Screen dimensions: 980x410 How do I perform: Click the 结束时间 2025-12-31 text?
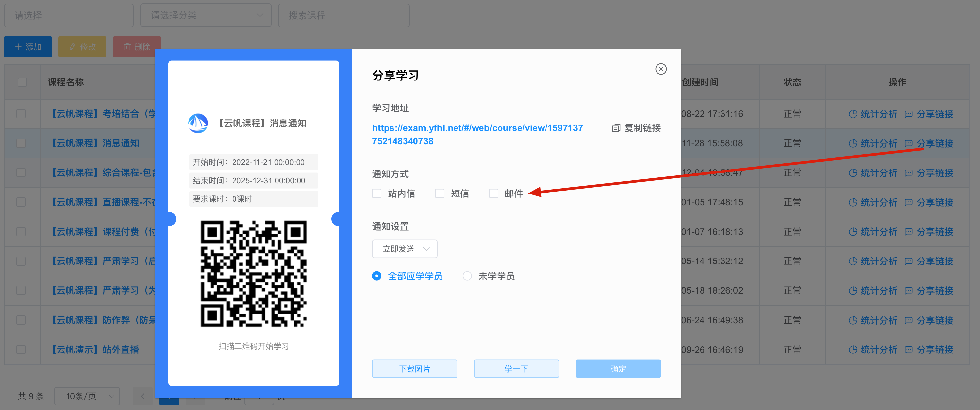(249, 180)
